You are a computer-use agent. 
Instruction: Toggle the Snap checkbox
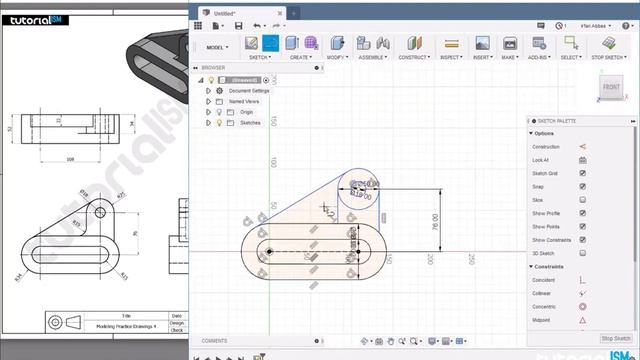(582, 187)
